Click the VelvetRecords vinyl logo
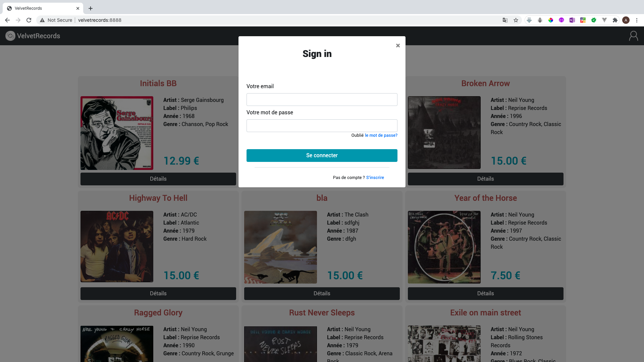This screenshot has width=644, height=362. tap(10, 36)
